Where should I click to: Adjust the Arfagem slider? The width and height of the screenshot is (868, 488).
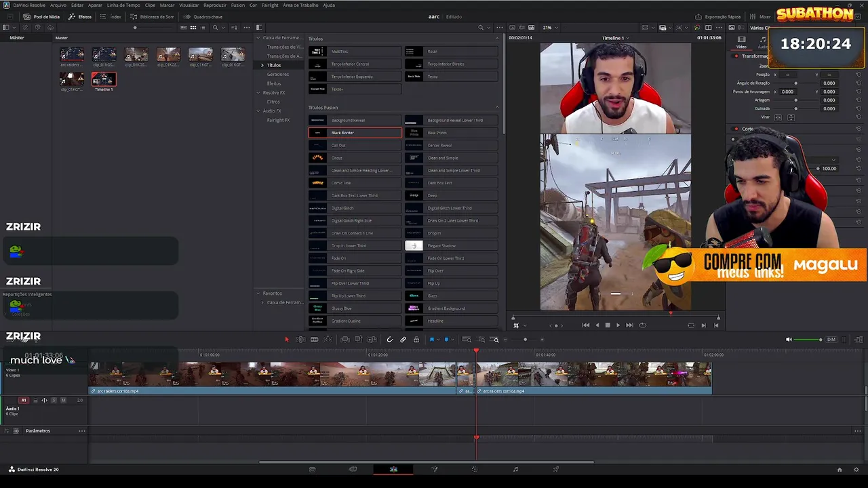coord(796,100)
